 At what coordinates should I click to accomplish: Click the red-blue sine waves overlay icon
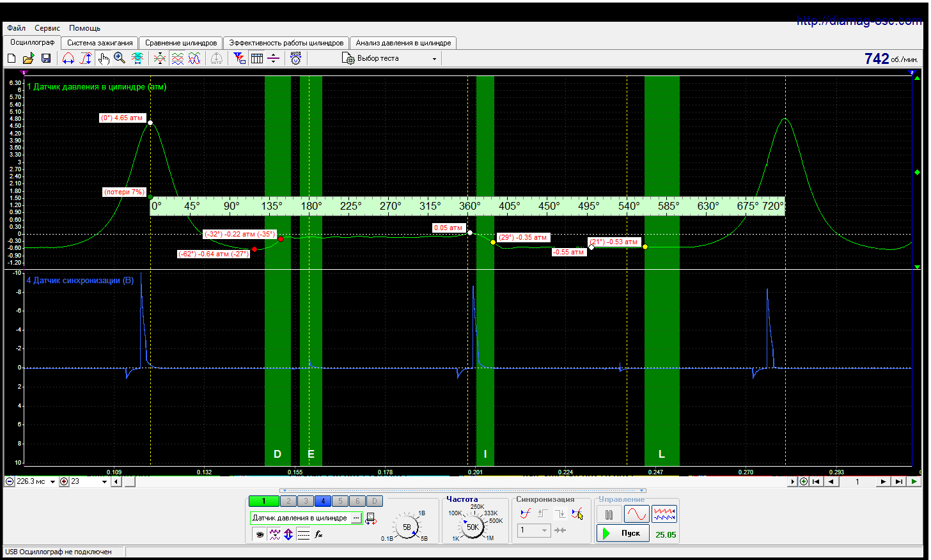point(194,58)
